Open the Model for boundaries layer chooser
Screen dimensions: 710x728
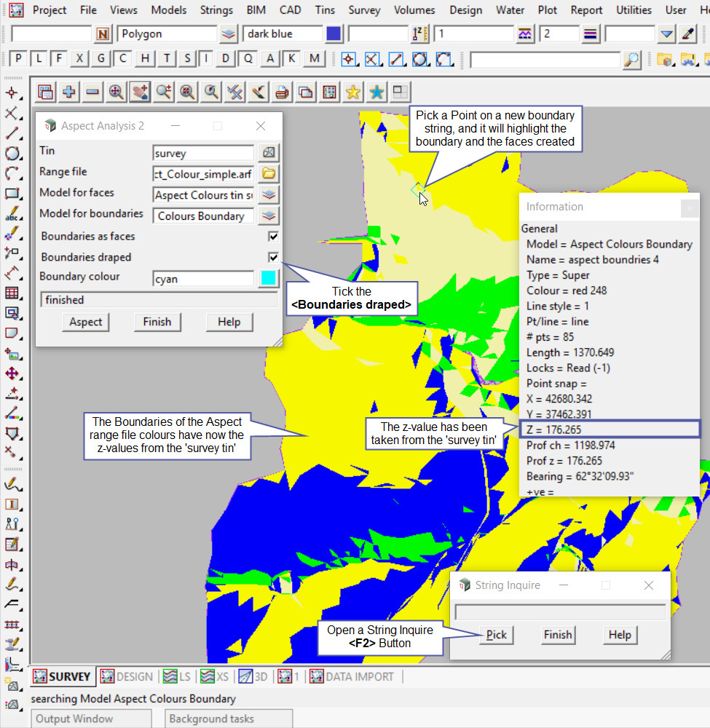coord(269,215)
